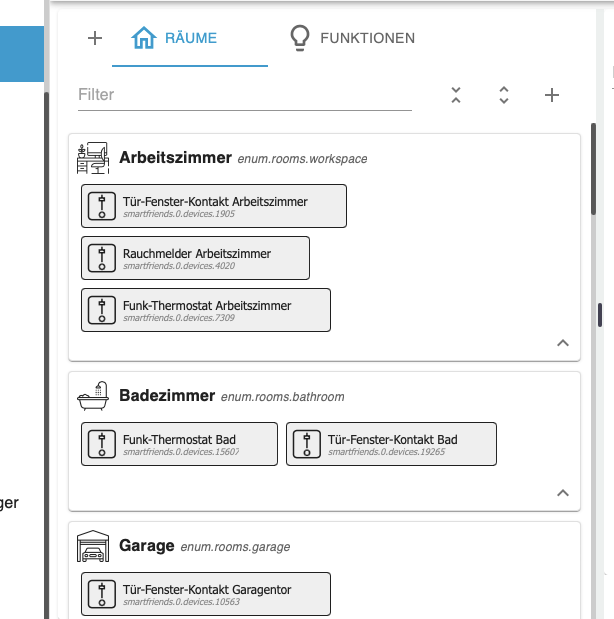Screen dimensions: 614x619
Task: Collapse the Badezimmer room card
Action: coord(563,493)
